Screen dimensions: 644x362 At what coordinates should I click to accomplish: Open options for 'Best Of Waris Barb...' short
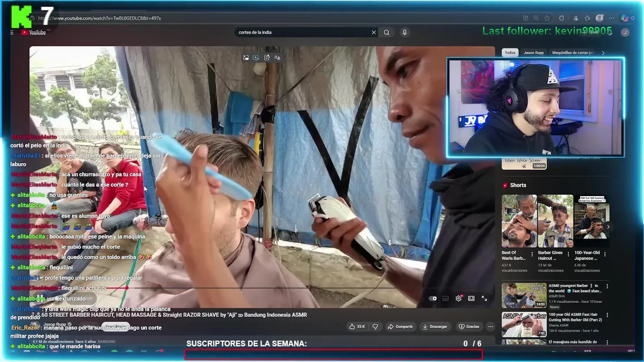click(532, 254)
